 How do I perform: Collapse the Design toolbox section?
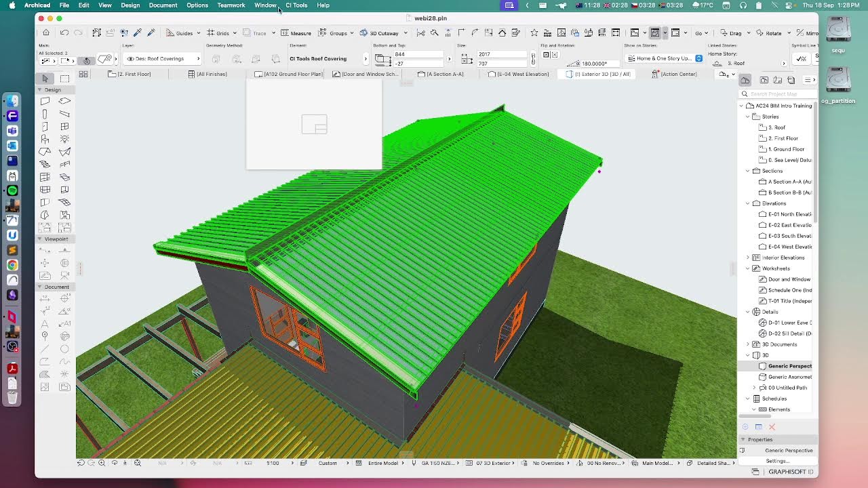tap(40, 89)
